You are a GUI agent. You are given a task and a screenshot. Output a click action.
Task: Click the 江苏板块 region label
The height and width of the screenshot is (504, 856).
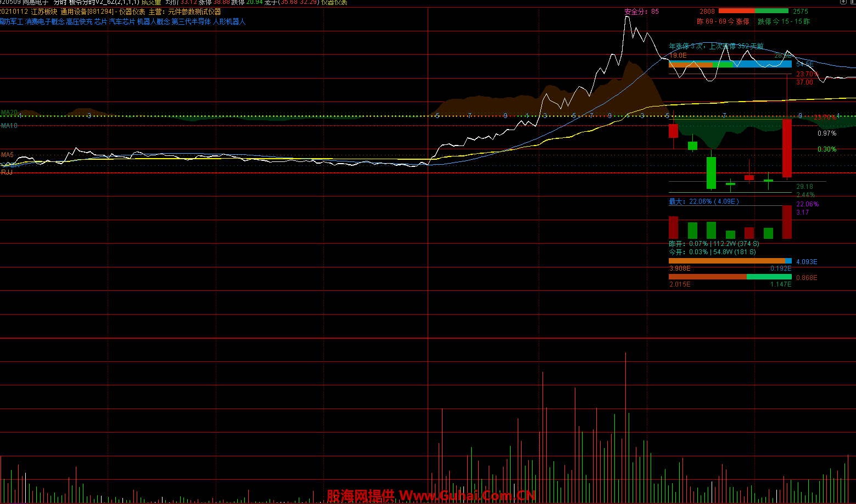tap(44, 12)
